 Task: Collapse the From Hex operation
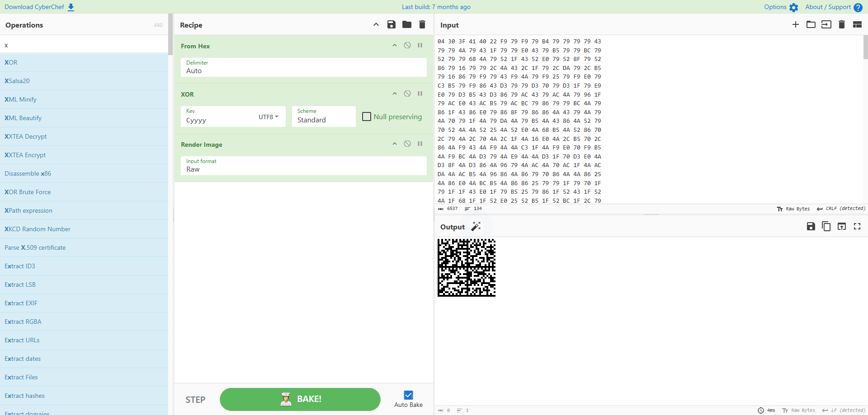pos(395,46)
